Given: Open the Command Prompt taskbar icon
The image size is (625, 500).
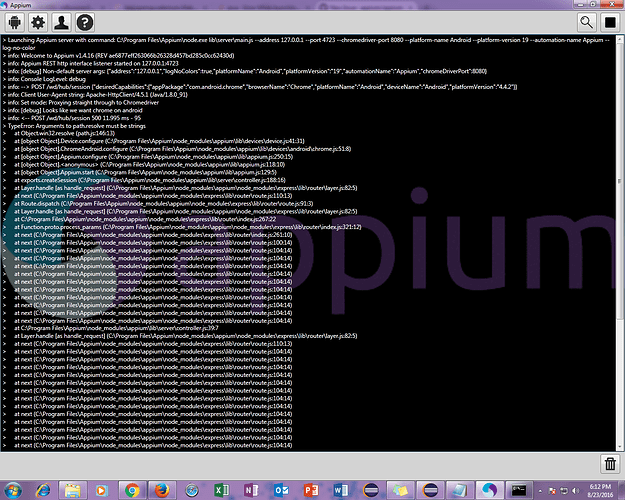Looking at the screenshot, I should pyautogui.click(x=519, y=490).
